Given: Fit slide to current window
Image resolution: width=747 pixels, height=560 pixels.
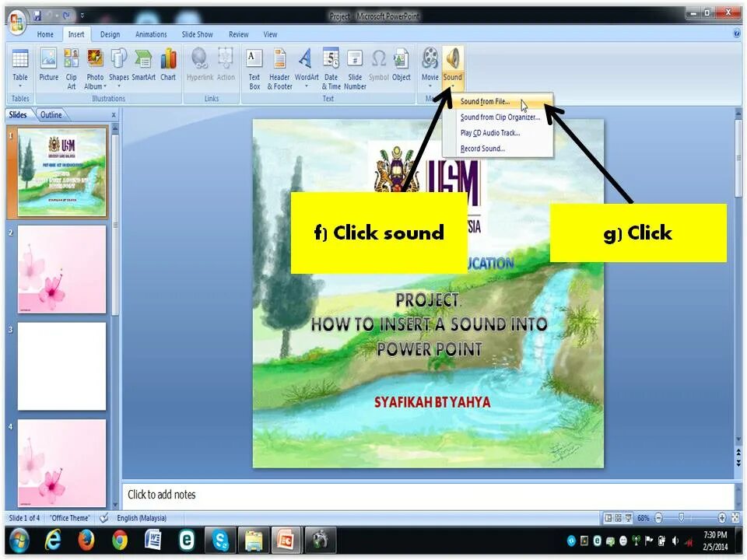Looking at the screenshot, I should click(735, 518).
